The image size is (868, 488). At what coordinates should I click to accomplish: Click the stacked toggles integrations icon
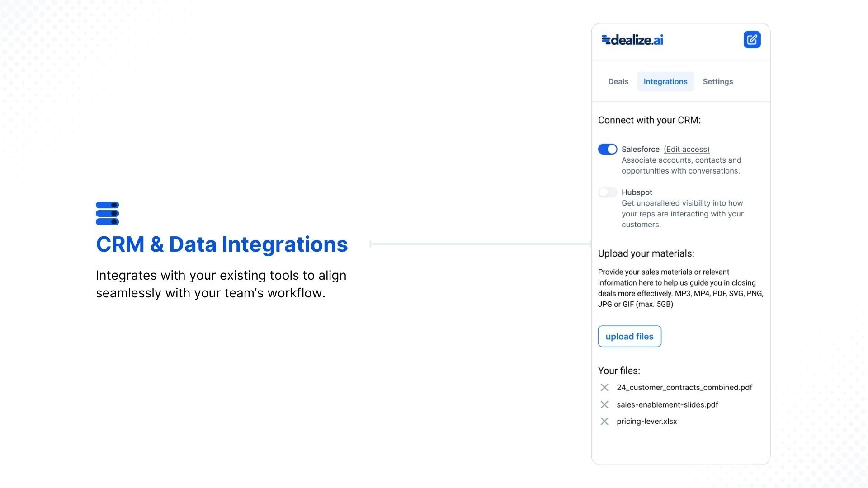coord(107,213)
